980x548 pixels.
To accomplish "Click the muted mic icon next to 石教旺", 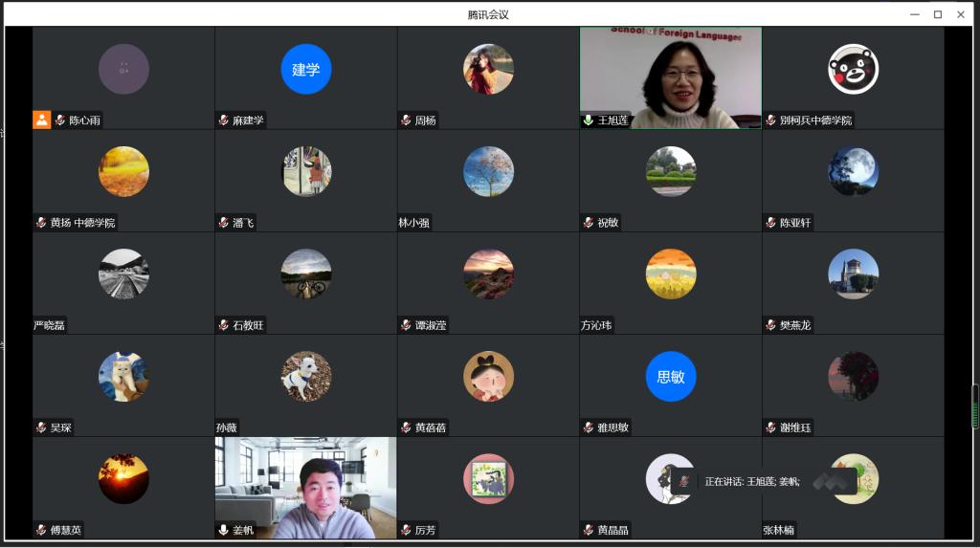I will pyautogui.click(x=224, y=325).
